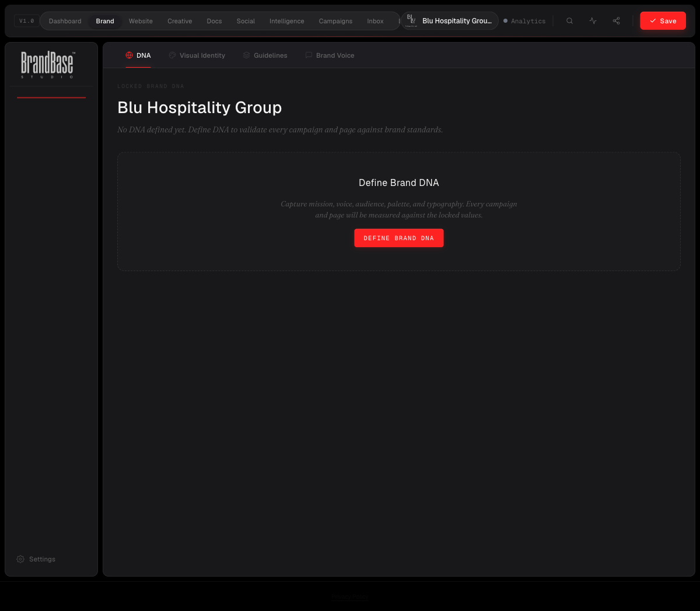This screenshot has width=700, height=611.
Task: Open the Brand Voice tab
Action: click(x=330, y=55)
